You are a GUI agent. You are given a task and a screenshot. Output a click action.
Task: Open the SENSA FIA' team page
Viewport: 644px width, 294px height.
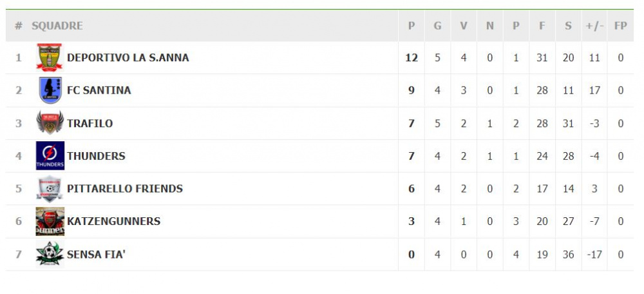click(x=96, y=254)
